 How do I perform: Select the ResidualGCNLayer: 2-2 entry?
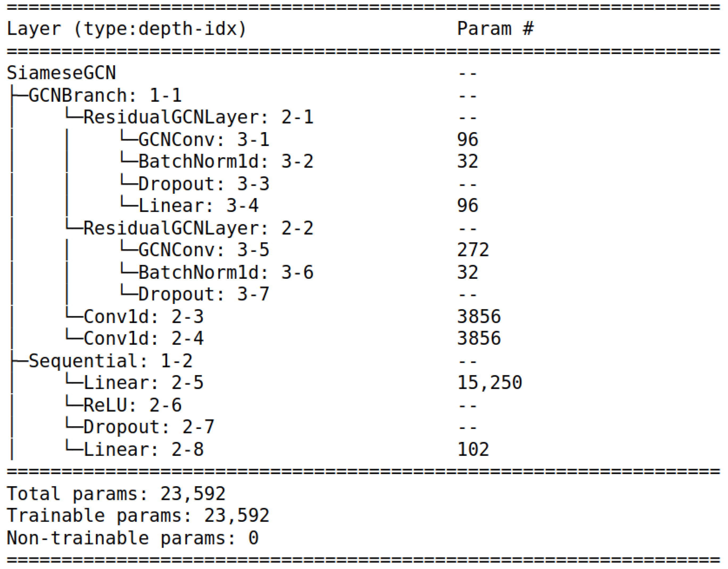[198, 228]
